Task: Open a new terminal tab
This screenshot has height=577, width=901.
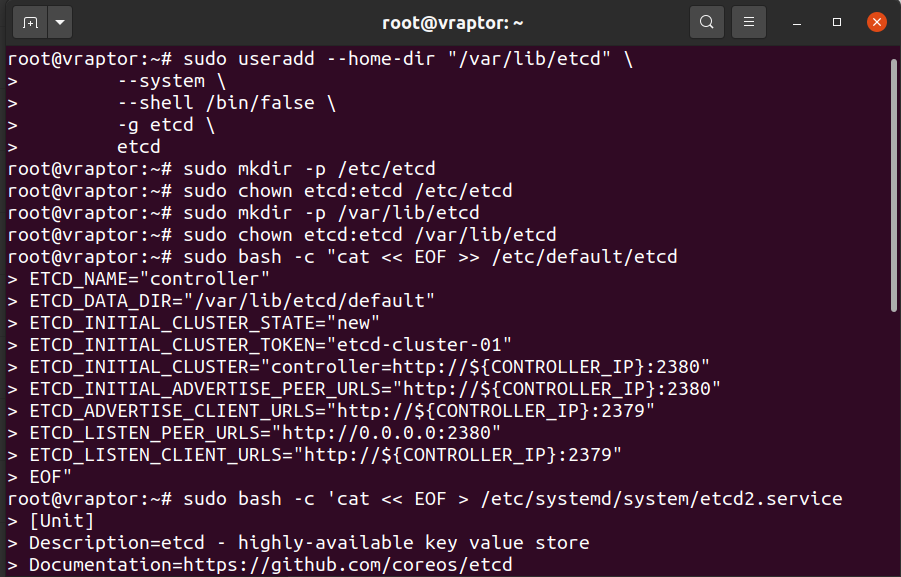Action: tap(30, 22)
